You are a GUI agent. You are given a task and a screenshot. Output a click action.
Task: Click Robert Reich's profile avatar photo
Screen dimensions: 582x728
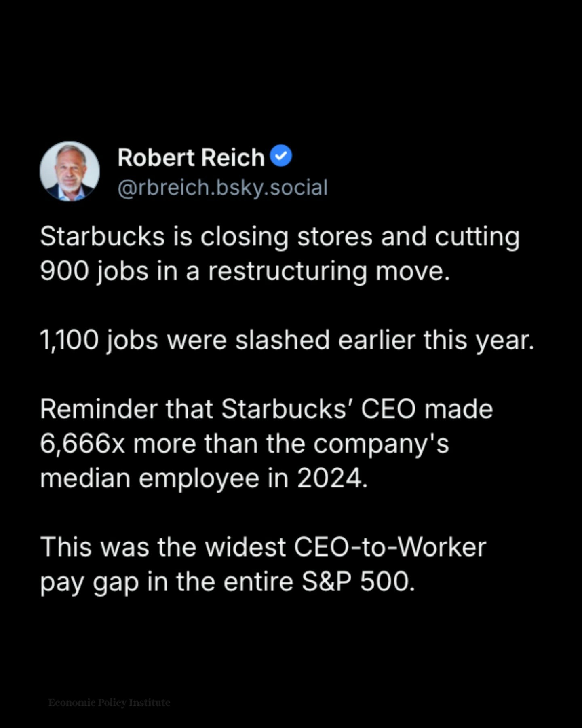click(70, 171)
